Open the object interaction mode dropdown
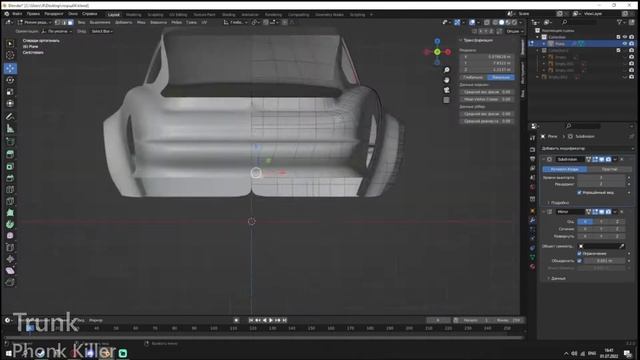 point(34,22)
